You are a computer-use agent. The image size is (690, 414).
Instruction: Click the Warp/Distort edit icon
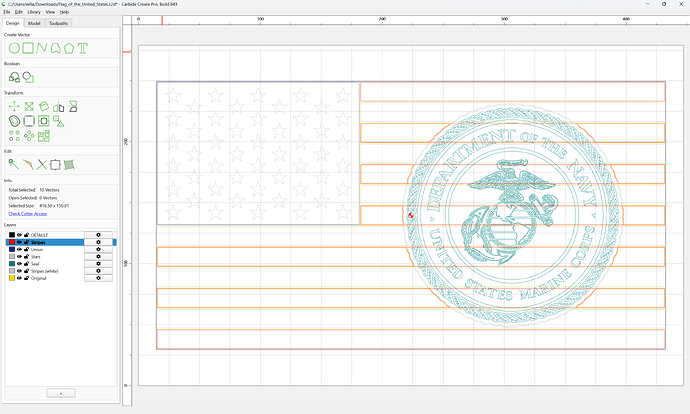[x=69, y=165]
